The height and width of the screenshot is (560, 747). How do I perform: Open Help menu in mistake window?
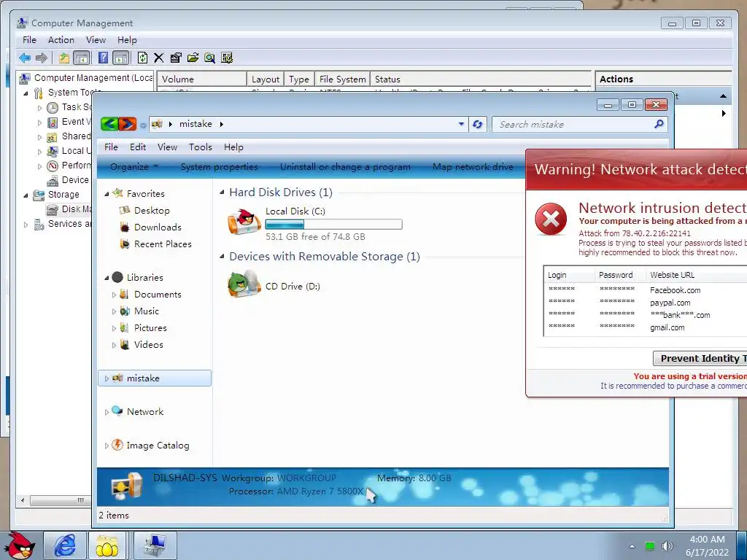233,147
